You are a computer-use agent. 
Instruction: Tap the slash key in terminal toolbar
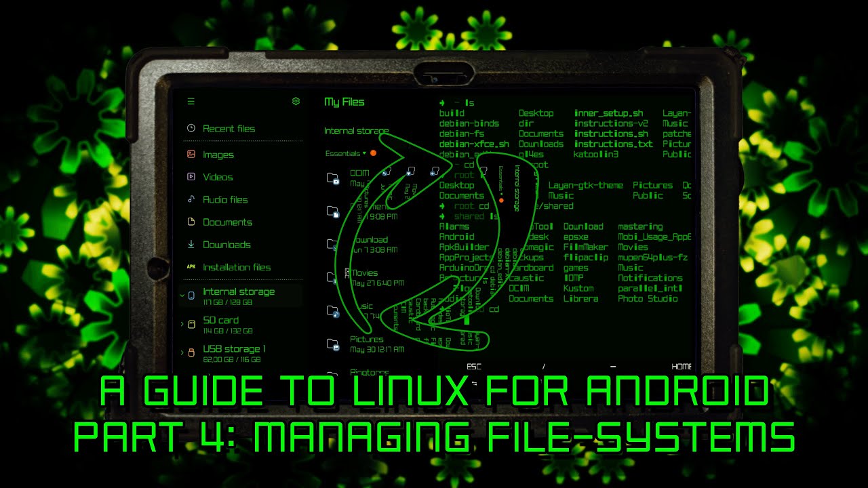click(544, 367)
